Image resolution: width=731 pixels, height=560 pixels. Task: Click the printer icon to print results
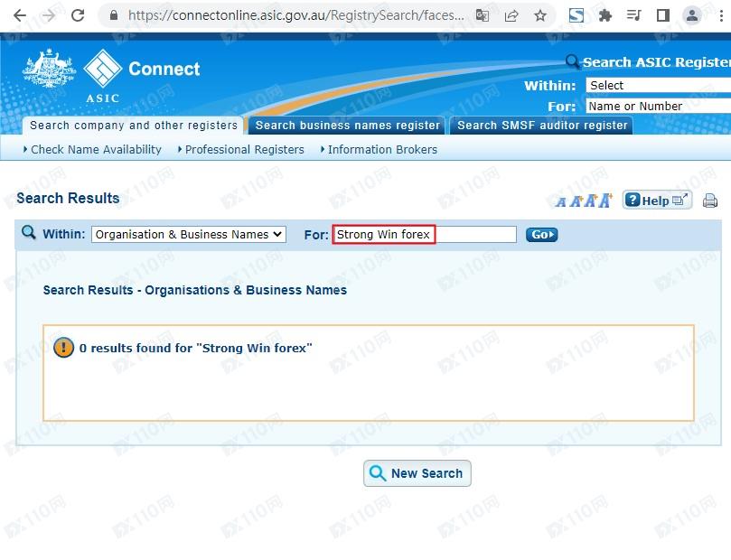[710, 201]
